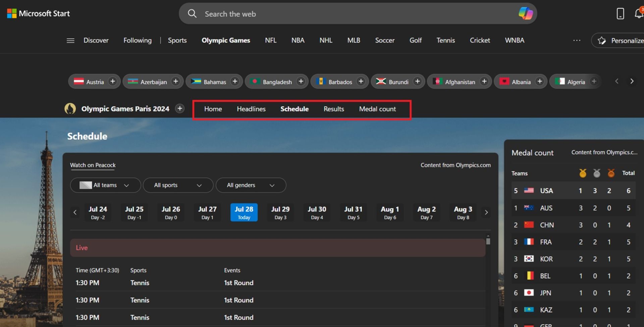The image size is (644, 327).
Task: Show next countries in the carousel
Action: click(632, 81)
